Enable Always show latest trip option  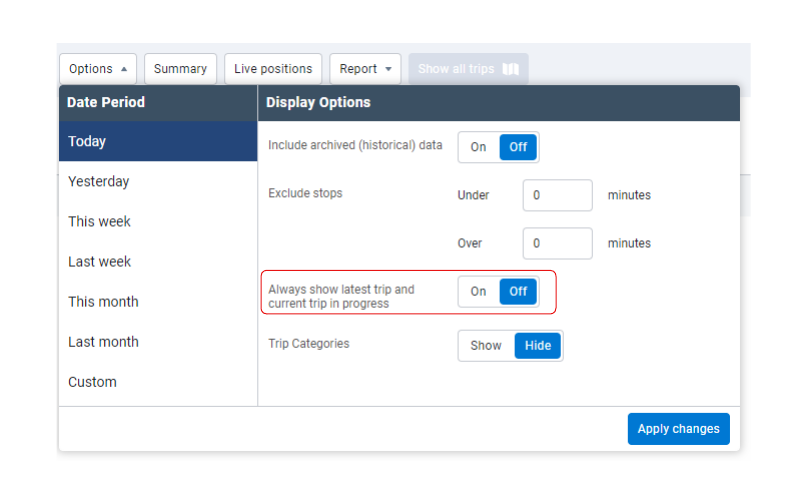coord(479,291)
